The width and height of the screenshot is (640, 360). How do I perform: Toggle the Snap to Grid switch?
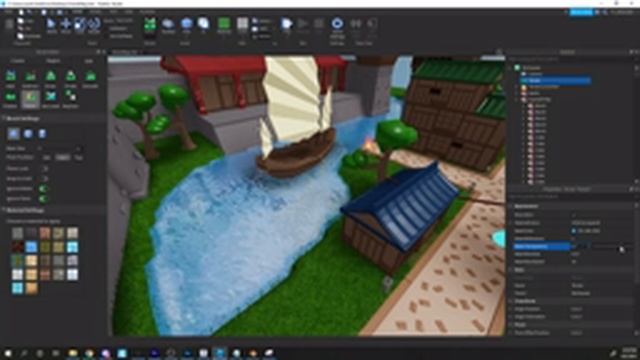[44, 178]
